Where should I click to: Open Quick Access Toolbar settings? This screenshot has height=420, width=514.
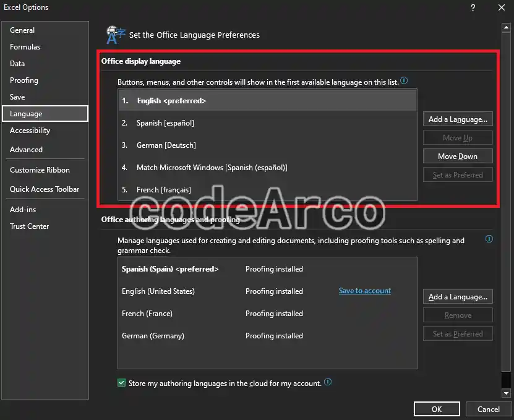pos(45,189)
